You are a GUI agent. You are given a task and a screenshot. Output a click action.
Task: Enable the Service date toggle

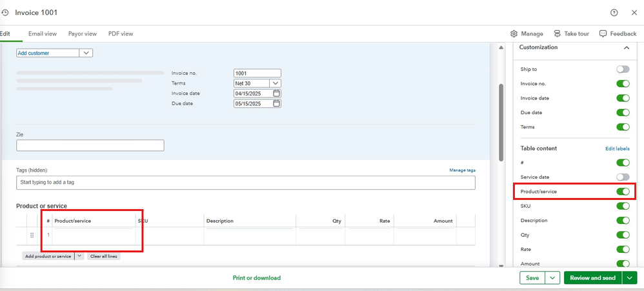(x=623, y=177)
